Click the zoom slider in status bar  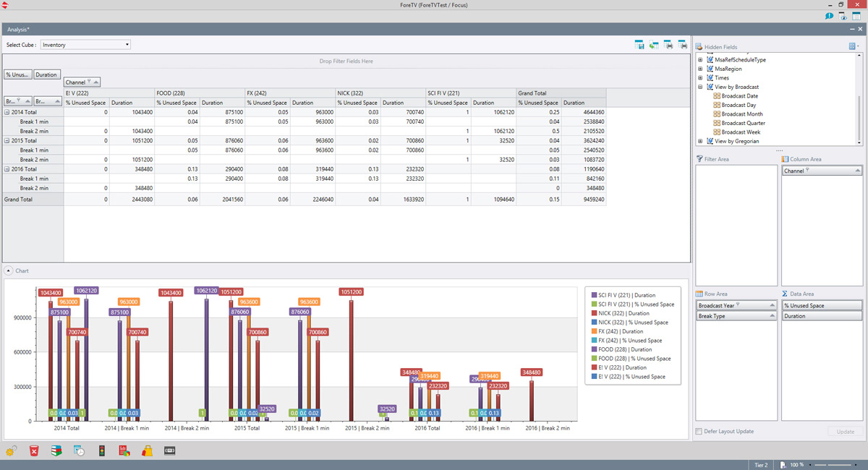[x=833, y=464]
